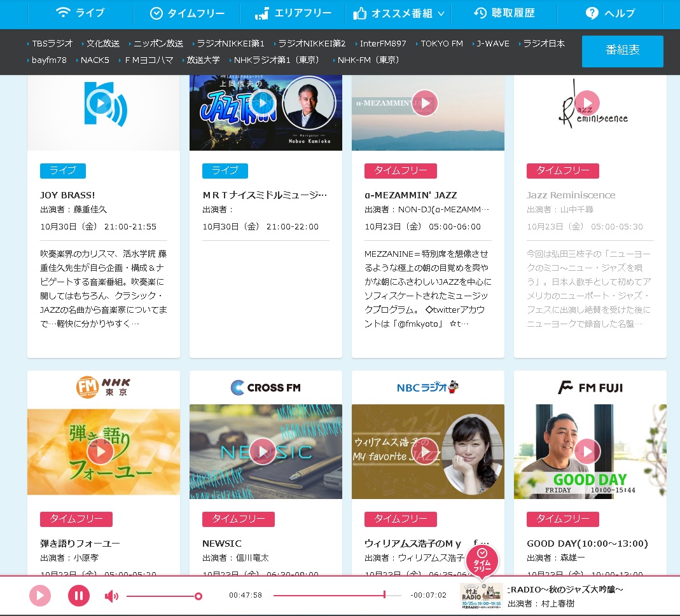Click タイムフリー badge on Jazz Reminiscence card
The image size is (680, 616).
pos(563,171)
